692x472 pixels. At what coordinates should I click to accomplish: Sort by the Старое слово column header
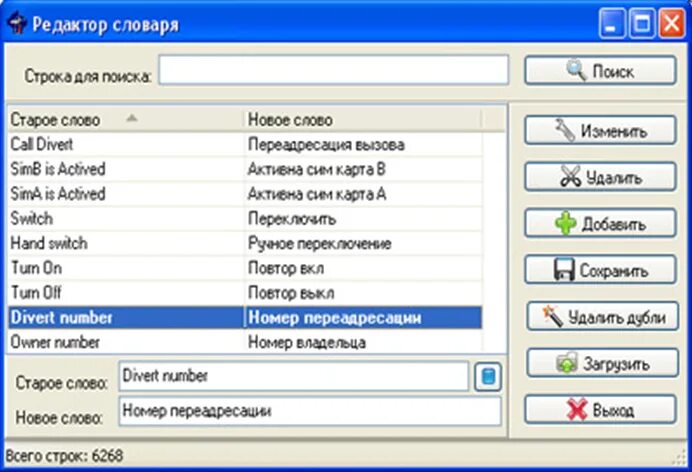[x=125, y=120]
